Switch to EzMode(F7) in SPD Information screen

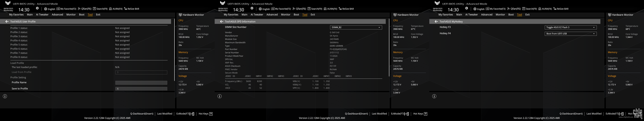[400, 114]
